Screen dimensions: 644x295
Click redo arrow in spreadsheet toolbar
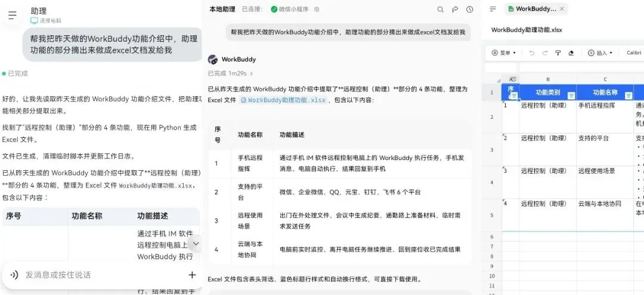(545, 53)
